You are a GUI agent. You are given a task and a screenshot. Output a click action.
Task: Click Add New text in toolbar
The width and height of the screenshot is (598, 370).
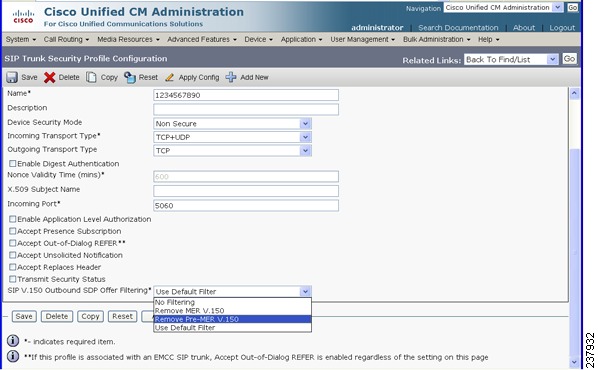[254, 77]
